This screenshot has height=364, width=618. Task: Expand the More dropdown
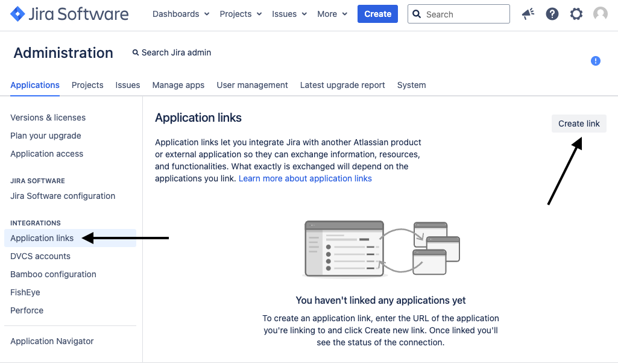coord(332,14)
